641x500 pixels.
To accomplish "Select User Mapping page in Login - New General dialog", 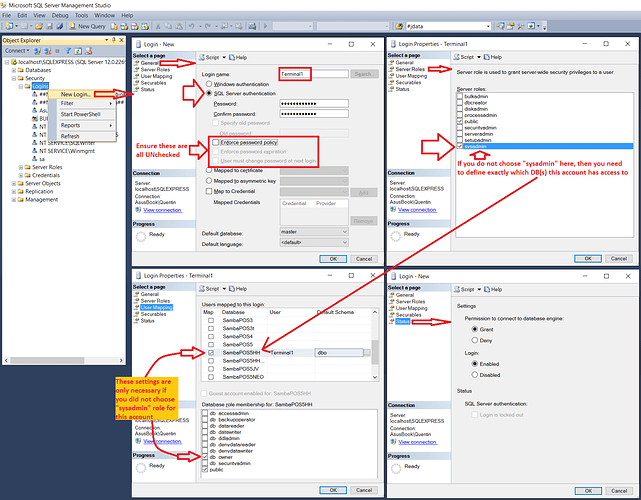I will (x=156, y=76).
